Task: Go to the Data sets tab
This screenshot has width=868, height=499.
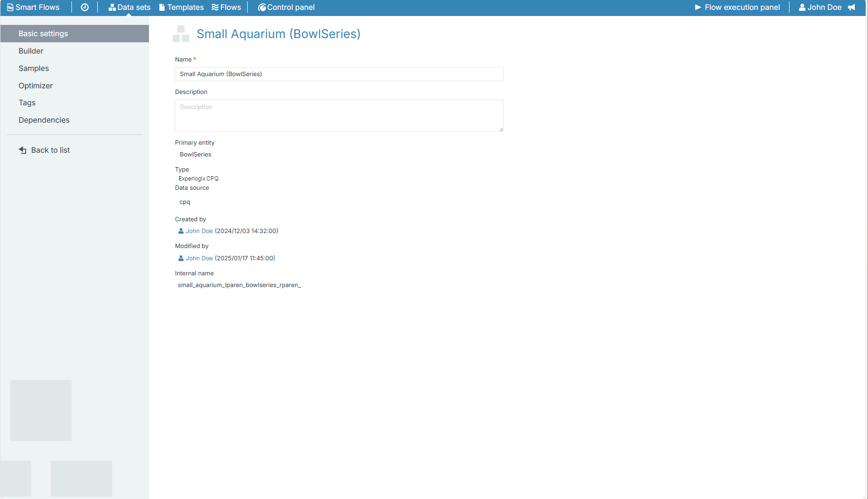Action: 129,8
